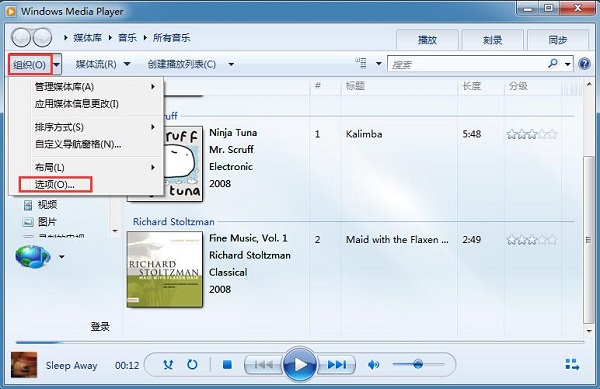Click the search magnifier icon
Viewport: 600px width, 389px height.
pyautogui.click(x=553, y=63)
